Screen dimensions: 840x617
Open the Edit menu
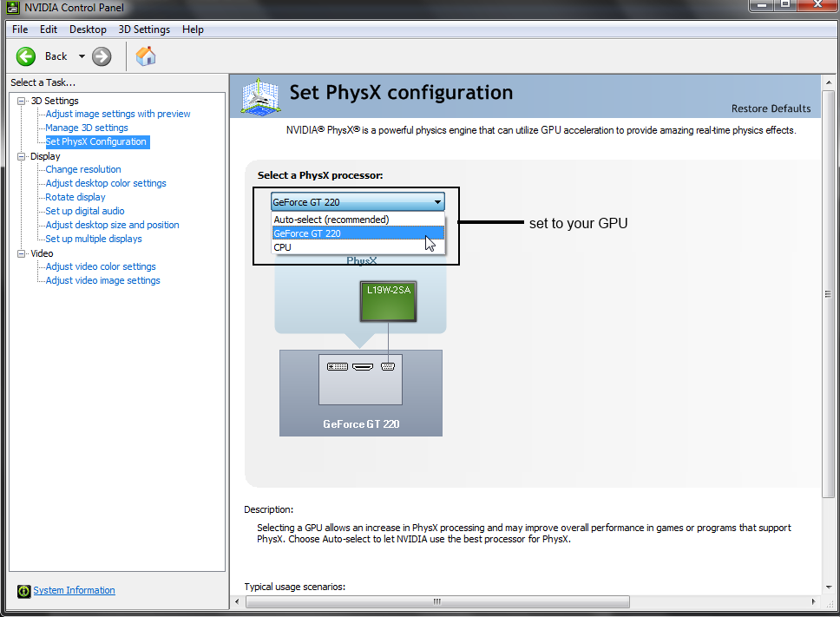point(49,30)
